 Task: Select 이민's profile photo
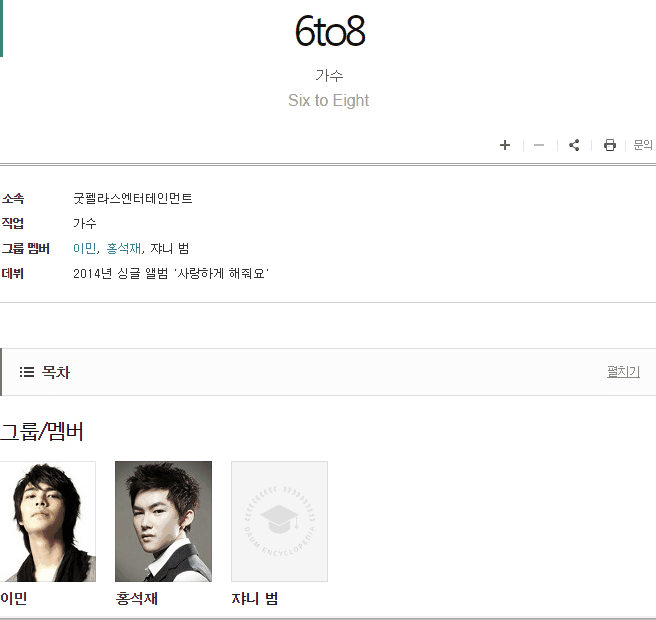tap(48, 521)
